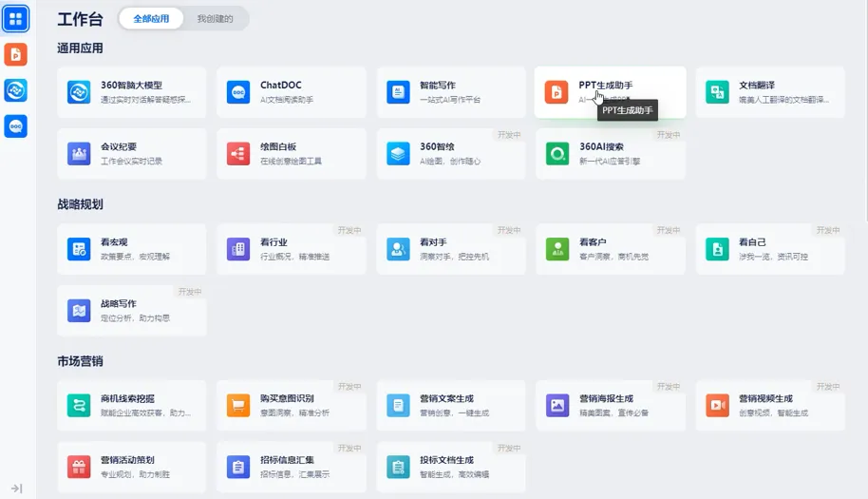This screenshot has width=868, height=499.
Task: Click the 投标文档生成 app icon
Action: (398, 467)
